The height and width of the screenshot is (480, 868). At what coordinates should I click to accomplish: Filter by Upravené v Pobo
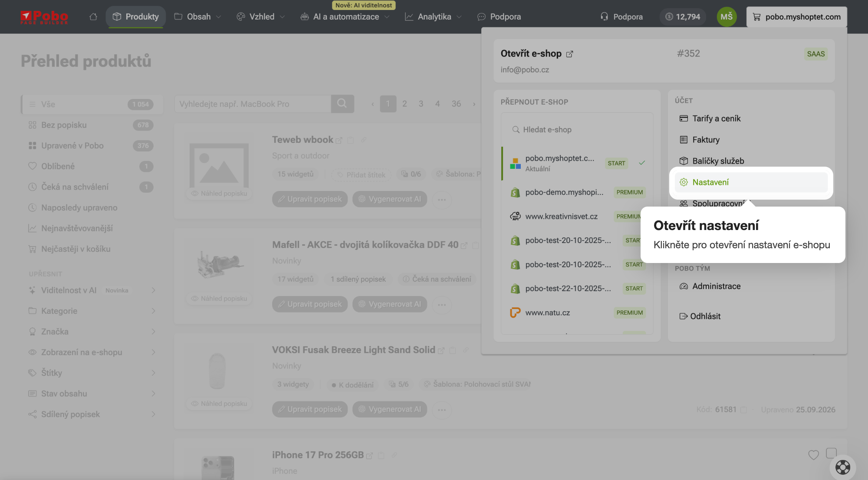coord(92,146)
